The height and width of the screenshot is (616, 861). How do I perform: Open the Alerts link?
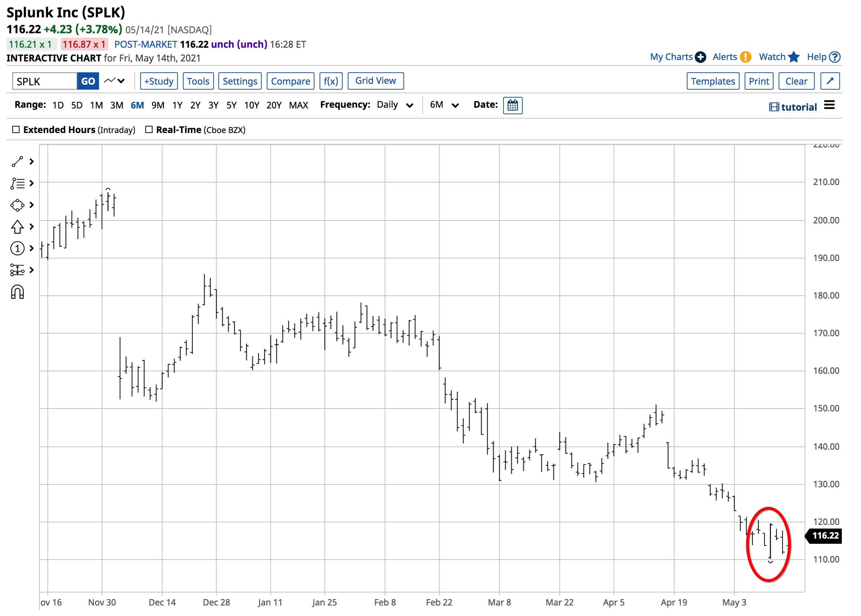(x=725, y=57)
